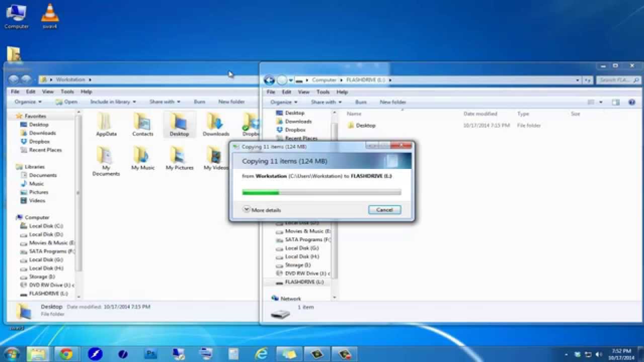Viewport: 644px width, 362px height.
Task: Go back in the FLASHDRIVE window
Action: tap(269, 80)
